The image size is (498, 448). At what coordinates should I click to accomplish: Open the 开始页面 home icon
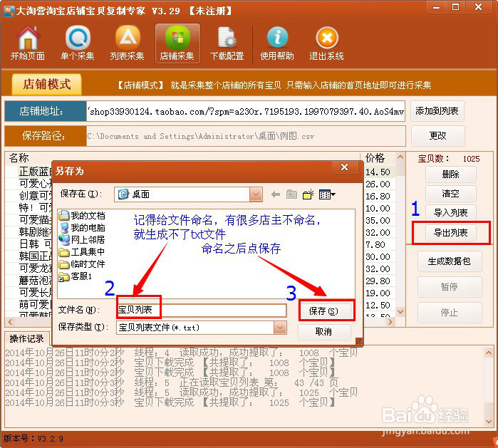point(28,43)
